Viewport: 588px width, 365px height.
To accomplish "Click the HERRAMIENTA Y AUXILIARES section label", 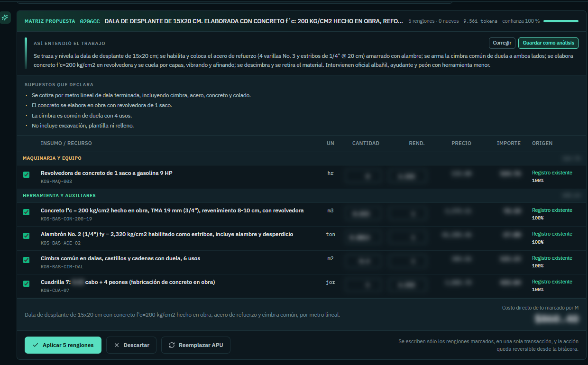I will pos(59,195).
